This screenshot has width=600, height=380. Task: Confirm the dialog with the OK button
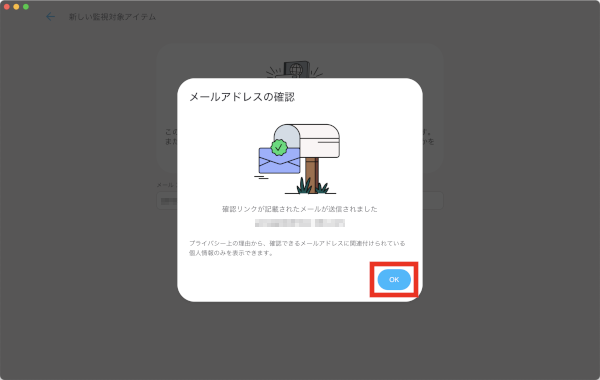[x=394, y=279]
